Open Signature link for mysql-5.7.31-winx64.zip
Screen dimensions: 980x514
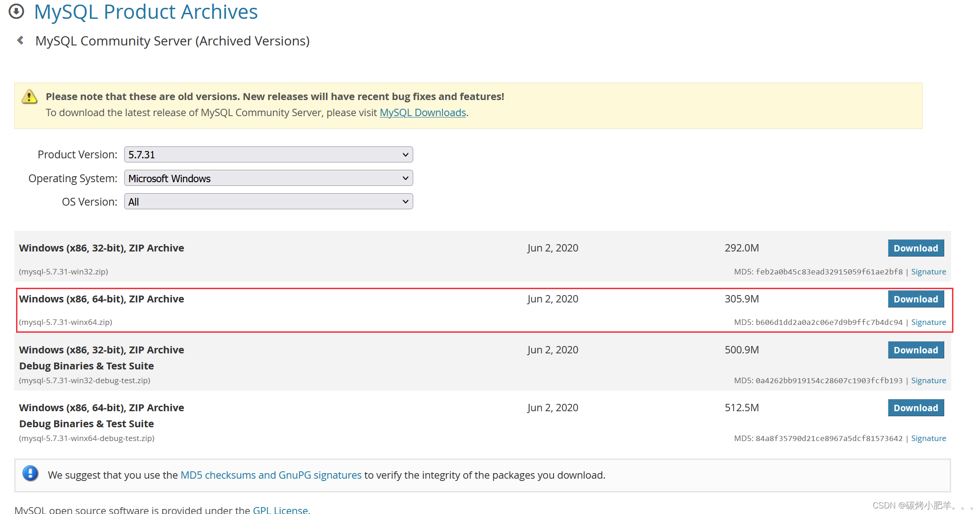point(928,322)
